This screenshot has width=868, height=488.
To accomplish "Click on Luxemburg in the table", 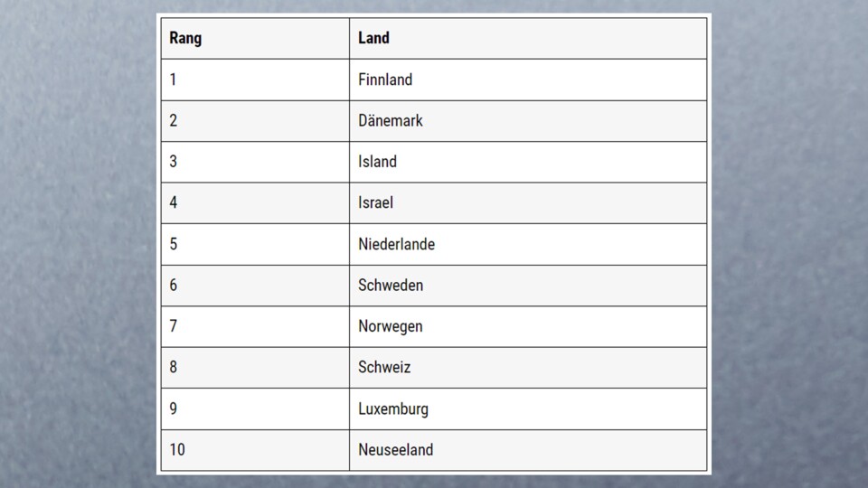I will click(x=393, y=408).
